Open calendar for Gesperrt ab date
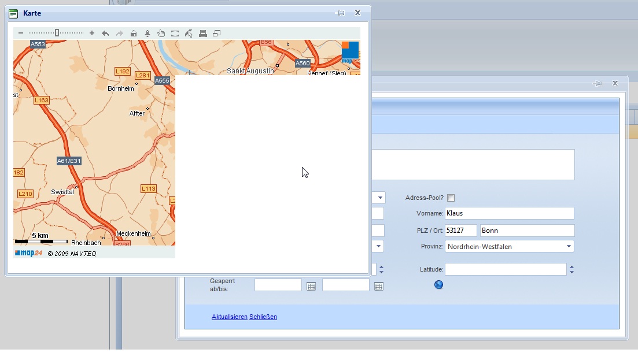Image resolution: width=638 pixels, height=364 pixels. click(311, 287)
